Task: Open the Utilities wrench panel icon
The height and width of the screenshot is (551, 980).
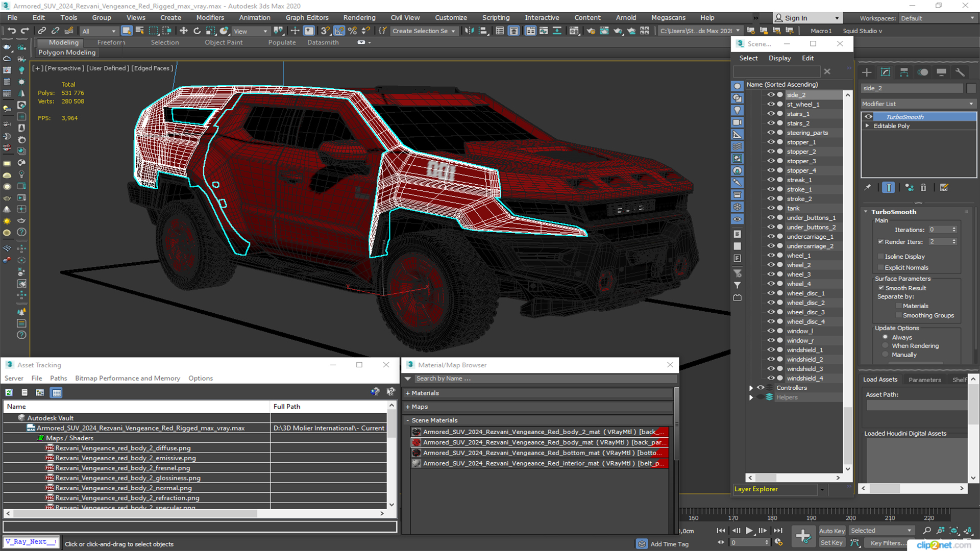Action: coord(960,72)
